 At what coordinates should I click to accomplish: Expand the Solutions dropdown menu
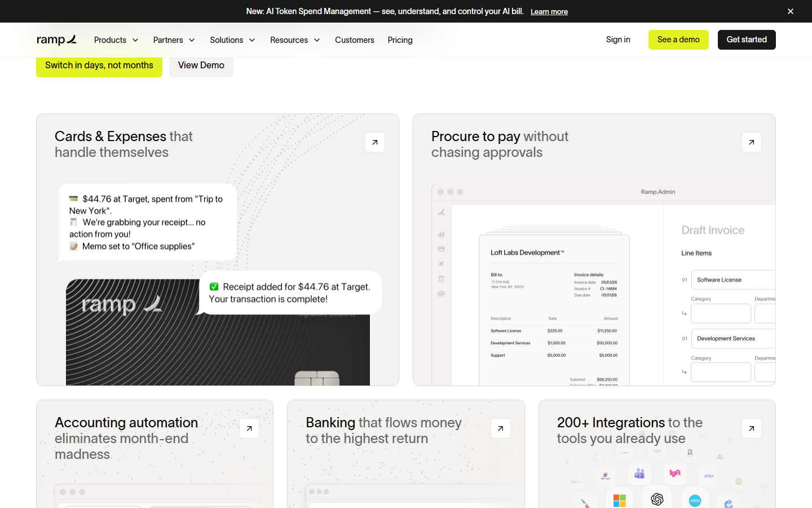pyautogui.click(x=232, y=40)
